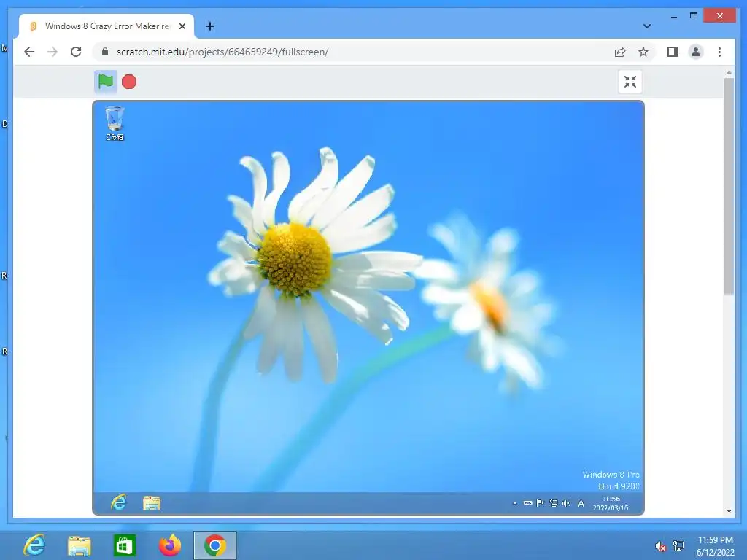Click the network icon in the simulated tray
The height and width of the screenshot is (560, 747).
[553, 503]
